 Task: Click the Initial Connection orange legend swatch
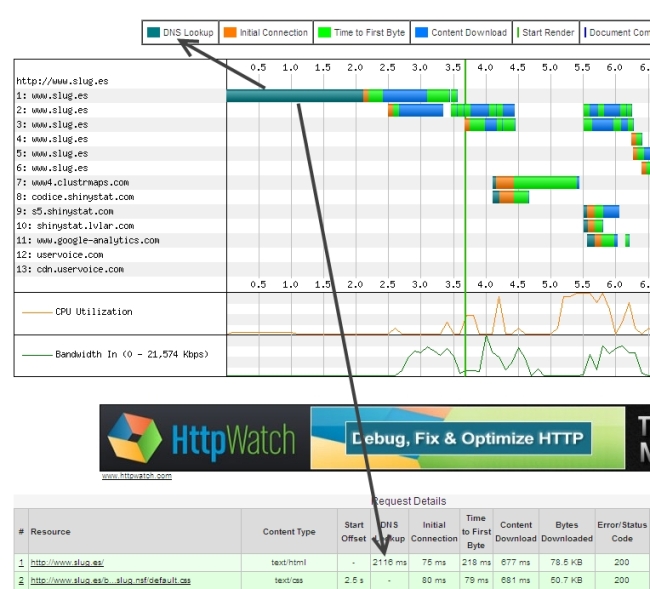230,32
